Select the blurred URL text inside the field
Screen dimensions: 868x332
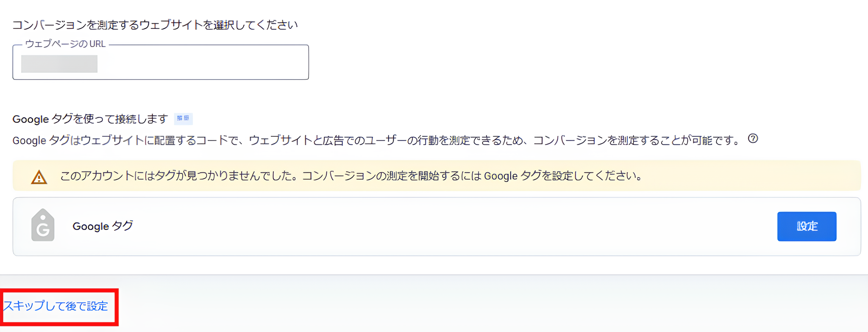pos(59,64)
